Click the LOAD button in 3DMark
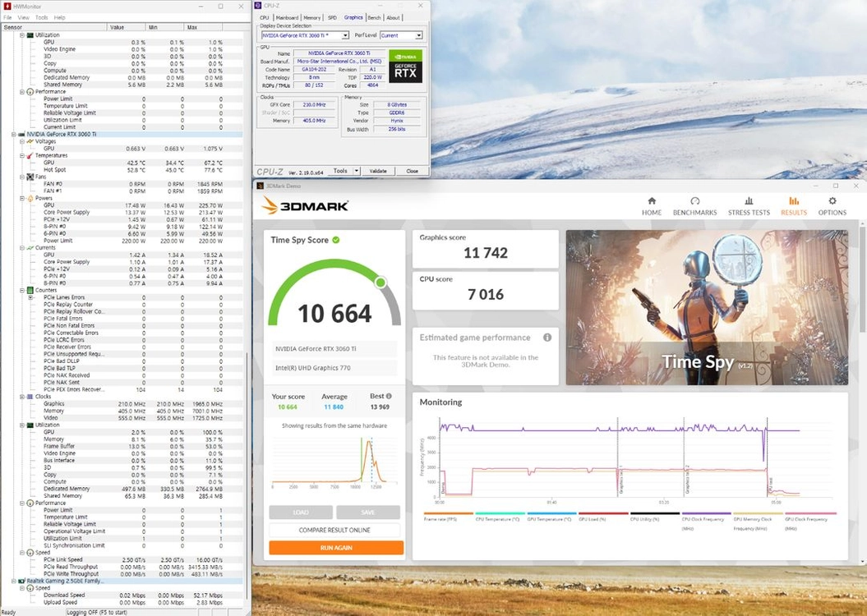The height and width of the screenshot is (616, 867). point(301,513)
